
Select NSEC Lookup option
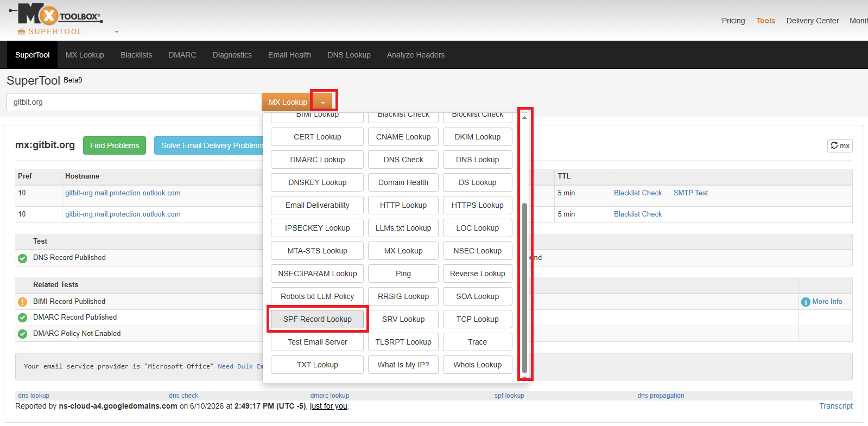[478, 251]
